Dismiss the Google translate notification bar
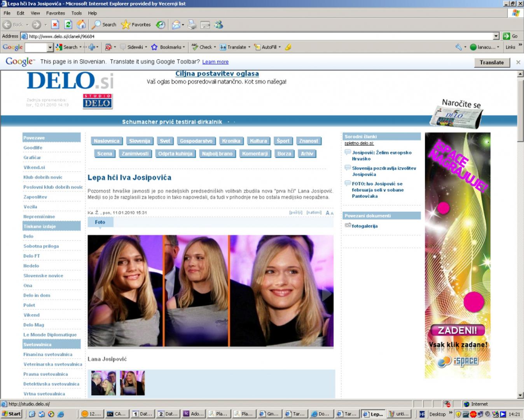Viewport: 524px width, 420px height. [x=518, y=62]
